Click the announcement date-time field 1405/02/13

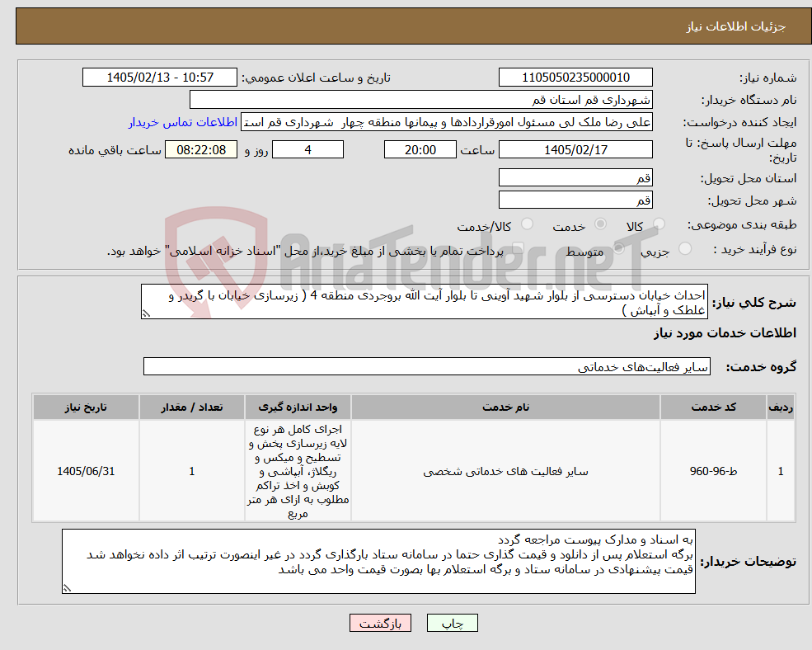[x=159, y=78]
